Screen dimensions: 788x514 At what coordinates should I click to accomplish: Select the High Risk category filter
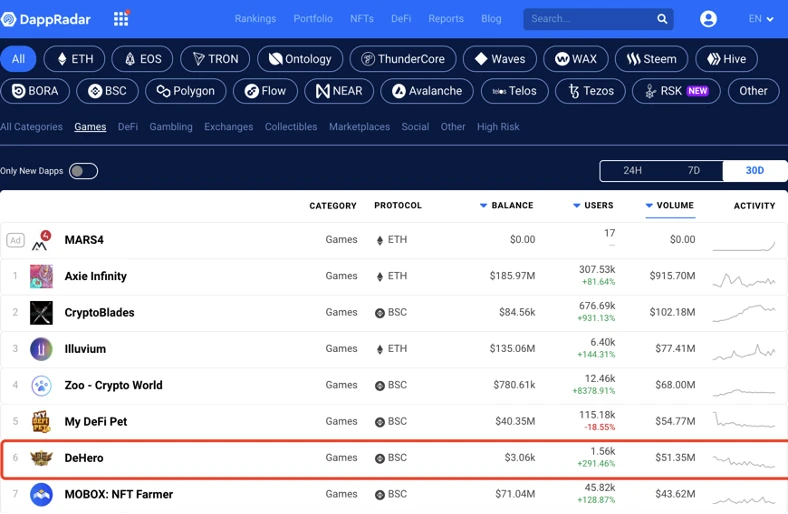point(498,127)
